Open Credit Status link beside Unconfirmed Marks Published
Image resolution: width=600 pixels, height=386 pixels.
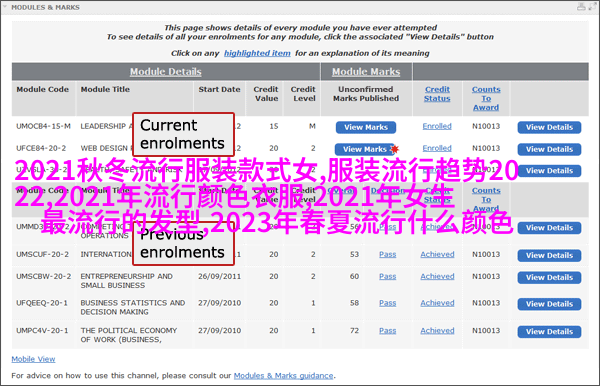(x=437, y=94)
